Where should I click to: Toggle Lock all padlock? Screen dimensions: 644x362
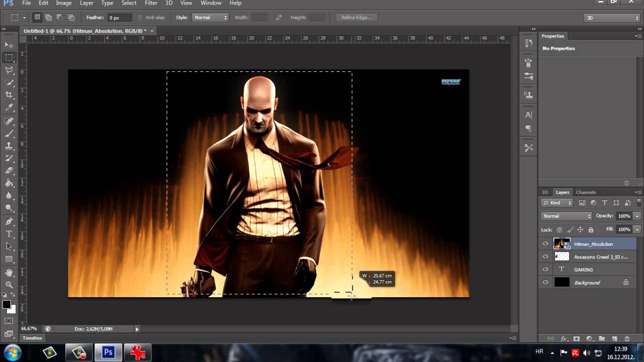pyautogui.click(x=591, y=229)
